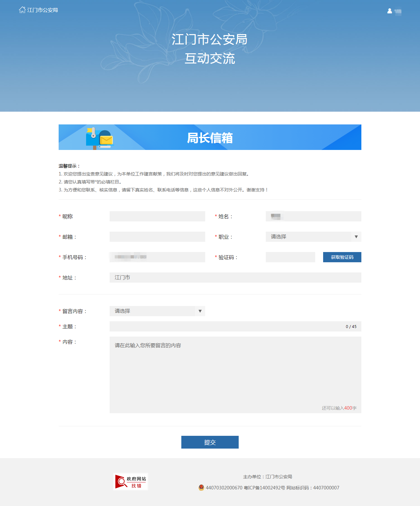
Task: Open the 江门市公安局 home link in the header
Action: tap(43, 10)
